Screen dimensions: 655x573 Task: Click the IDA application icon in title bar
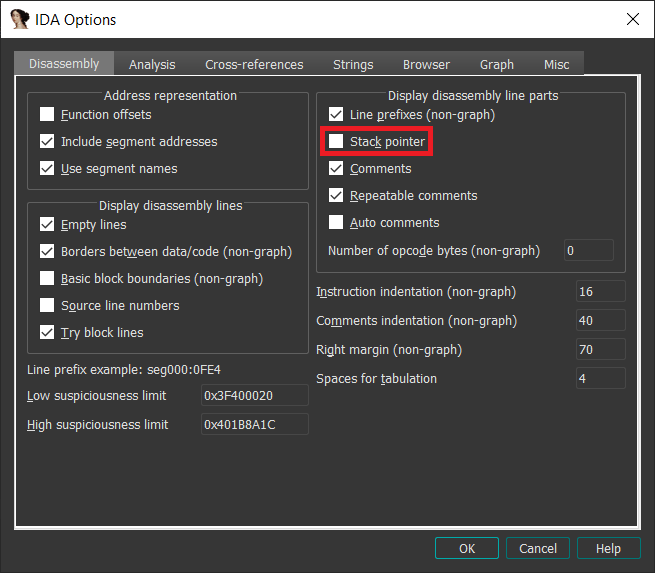tap(20, 19)
